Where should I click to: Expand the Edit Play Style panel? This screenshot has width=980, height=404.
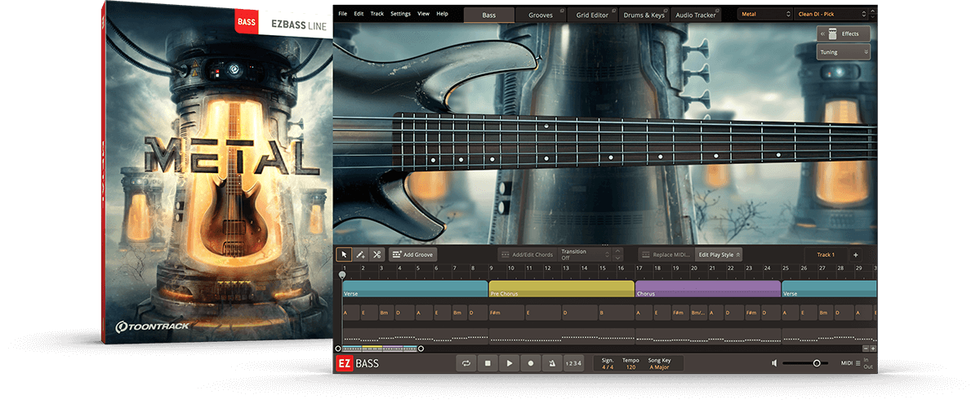[719, 255]
